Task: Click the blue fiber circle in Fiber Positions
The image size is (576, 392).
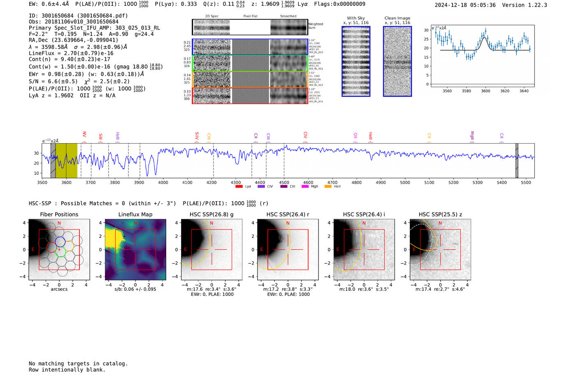Action: pyautogui.click(x=60, y=242)
